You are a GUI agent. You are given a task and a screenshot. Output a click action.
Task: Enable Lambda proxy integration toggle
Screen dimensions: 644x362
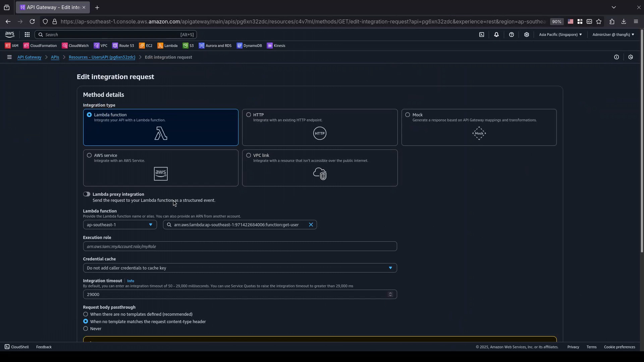[87, 194]
